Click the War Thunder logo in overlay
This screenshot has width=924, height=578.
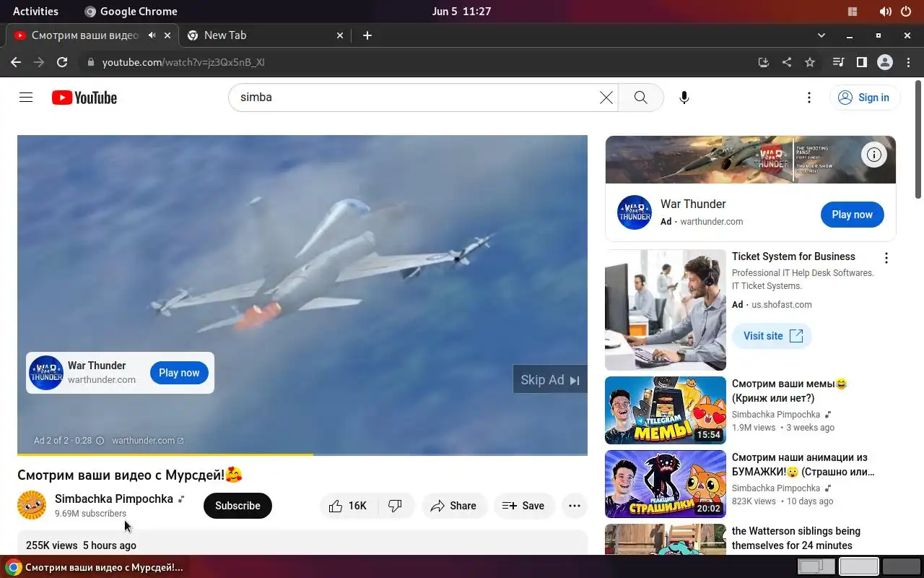(46, 373)
